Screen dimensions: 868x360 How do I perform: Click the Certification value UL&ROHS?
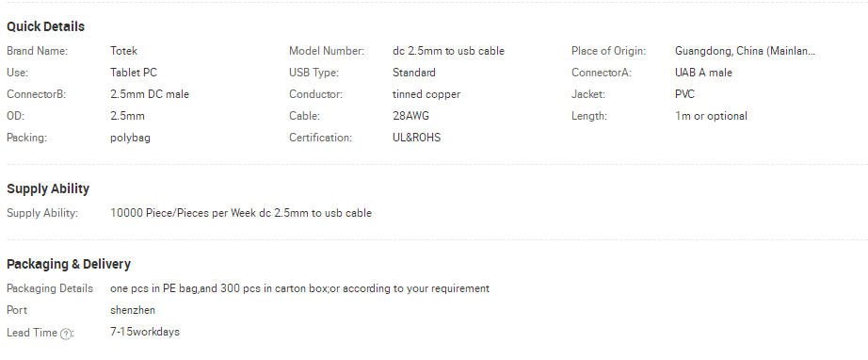(417, 138)
